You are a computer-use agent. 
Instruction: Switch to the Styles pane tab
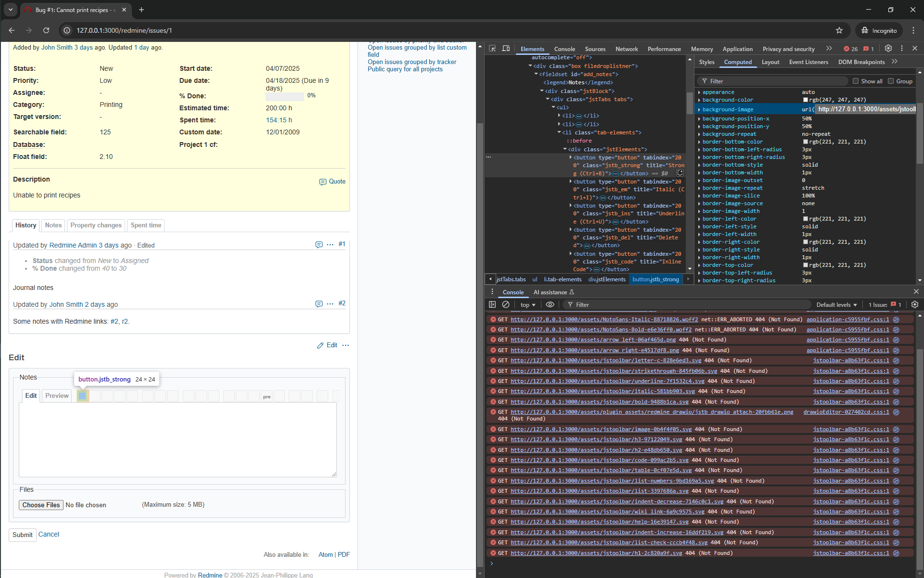click(706, 62)
